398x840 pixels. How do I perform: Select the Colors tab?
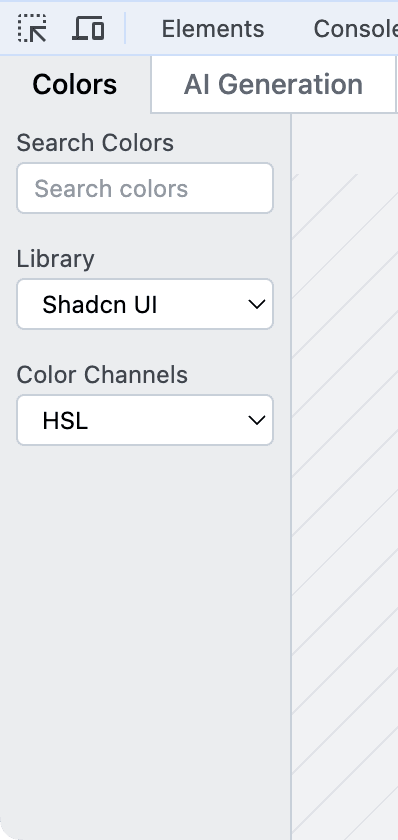75,85
